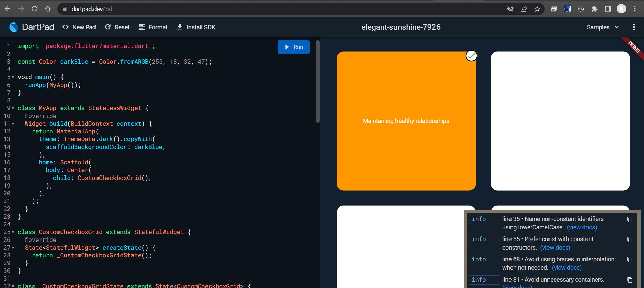Open view docs for lowerCamelCase issue
The width and height of the screenshot is (644, 288).
coord(582,227)
